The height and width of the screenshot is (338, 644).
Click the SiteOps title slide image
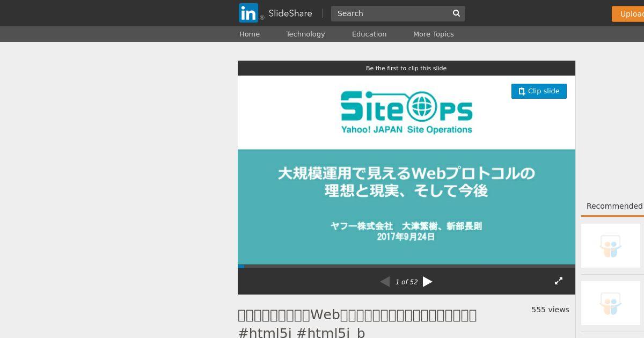click(406, 170)
